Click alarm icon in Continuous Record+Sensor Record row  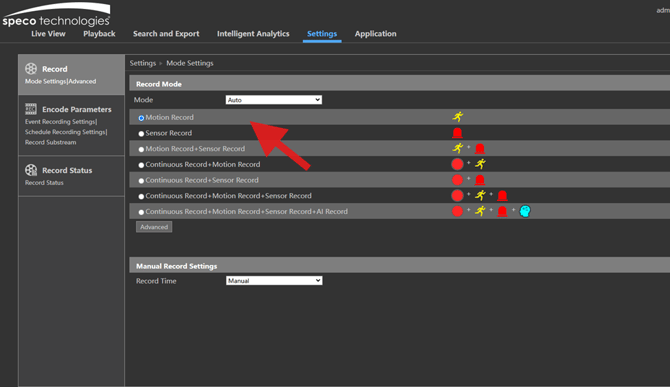tap(480, 180)
